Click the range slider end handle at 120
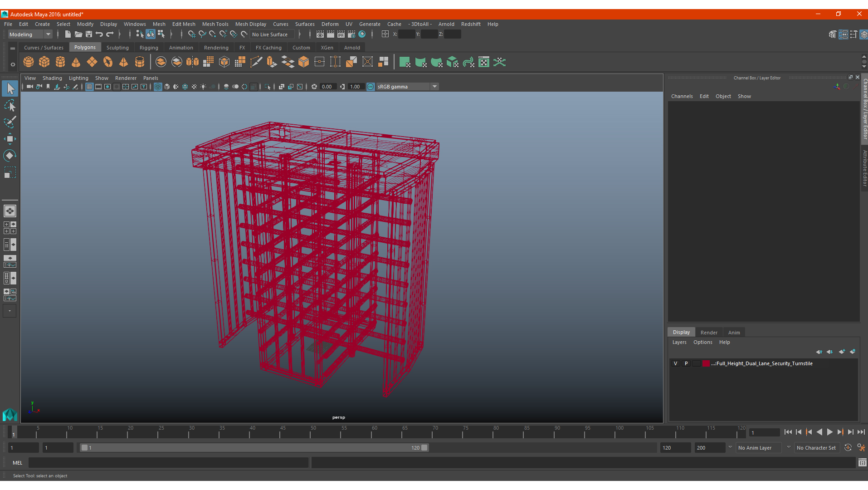Viewport: 868px width, 490px height. click(424, 448)
